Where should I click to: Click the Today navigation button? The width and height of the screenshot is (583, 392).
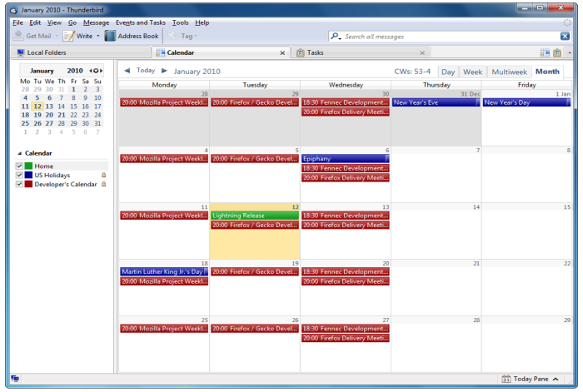[146, 70]
